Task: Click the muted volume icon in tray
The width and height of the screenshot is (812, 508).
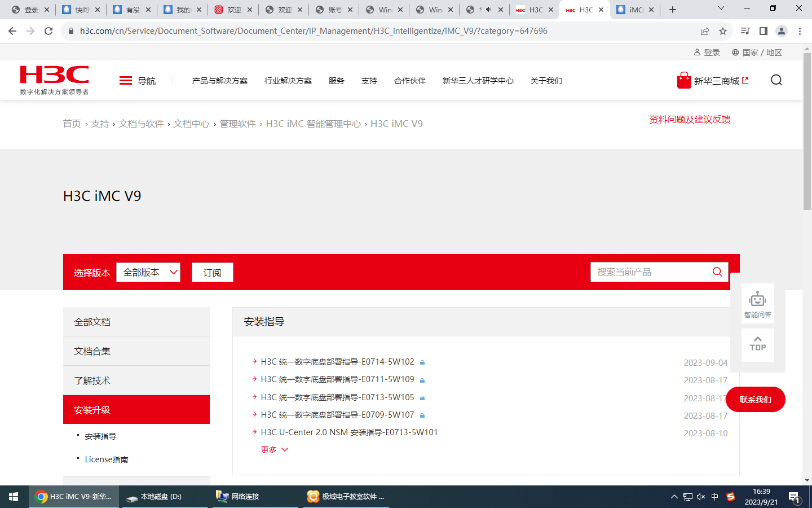Action: 701,497
